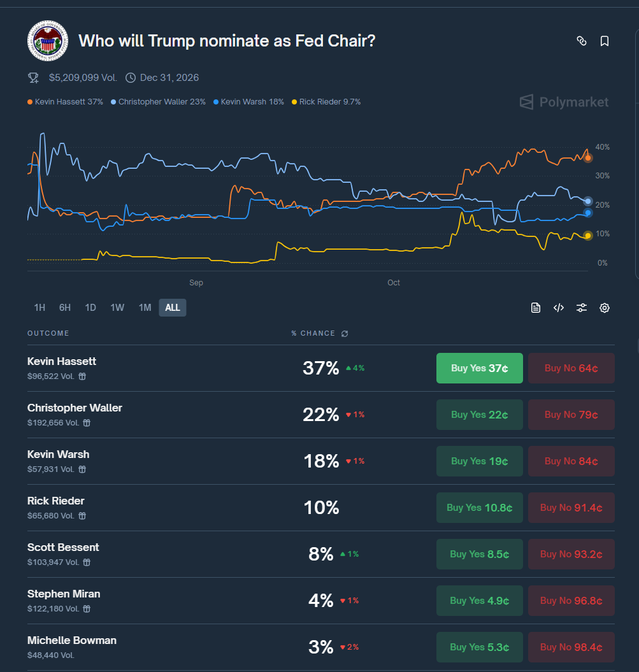Copy the market link via chain icon
The width and height of the screenshot is (639, 672).
[x=581, y=41]
